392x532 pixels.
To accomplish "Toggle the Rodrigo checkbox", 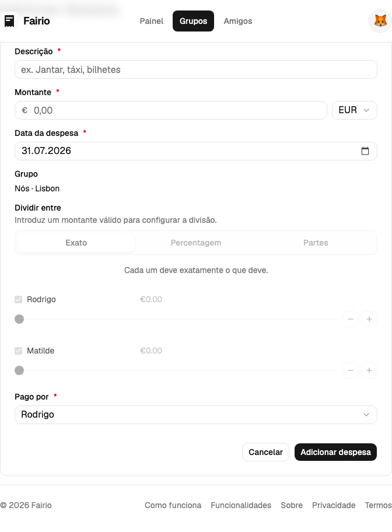I will pos(18,300).
